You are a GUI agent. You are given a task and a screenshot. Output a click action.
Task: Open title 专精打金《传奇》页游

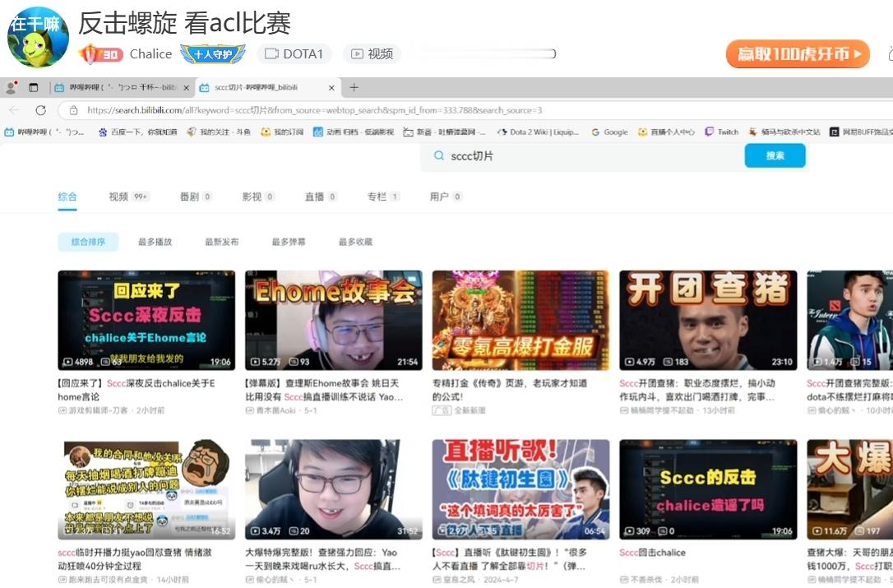click(x=510, y=390)
